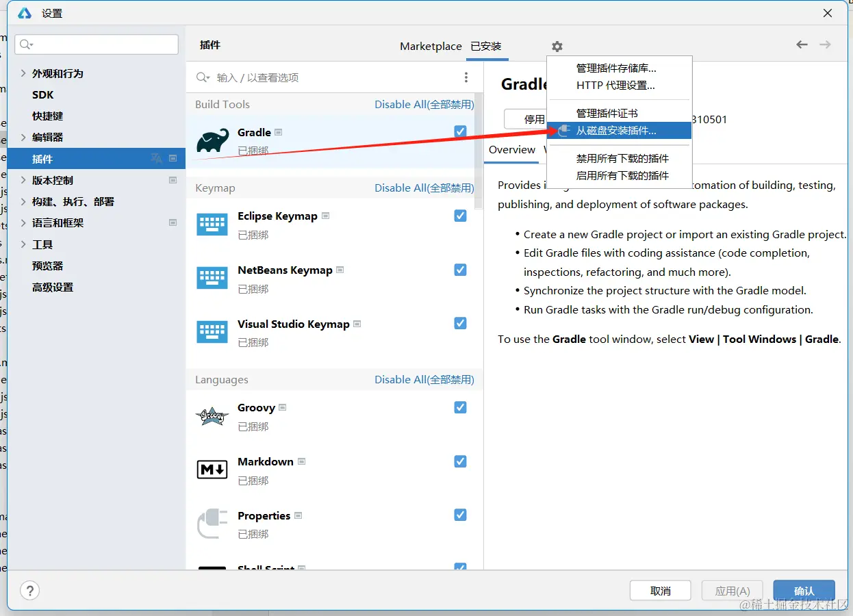The width and height of the screenshot is (853, 616).
Task: Click the magnifier icon in the plugin search
Action: point(203,77)
